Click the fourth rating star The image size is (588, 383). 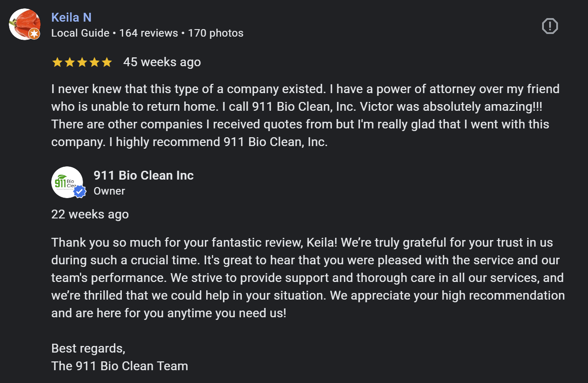[94, 62]
